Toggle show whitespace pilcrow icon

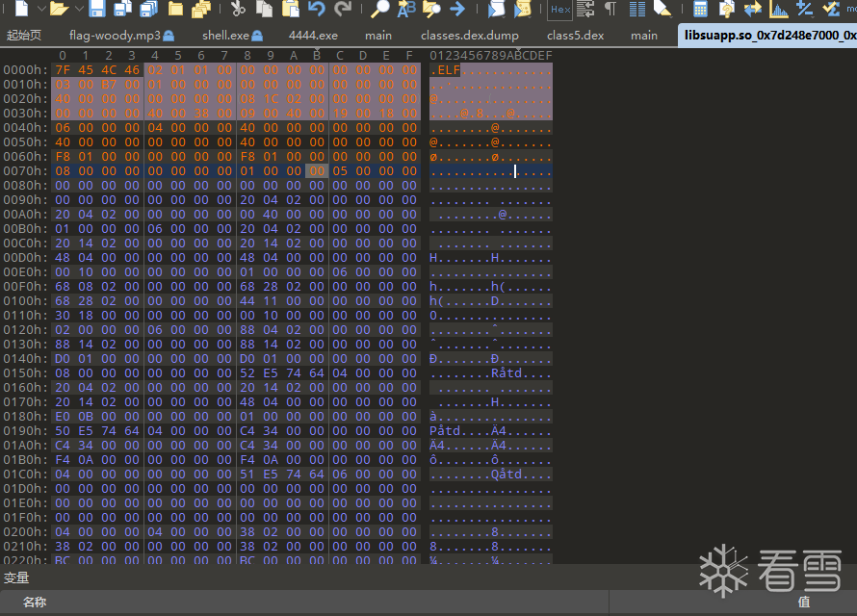point(610,9)
